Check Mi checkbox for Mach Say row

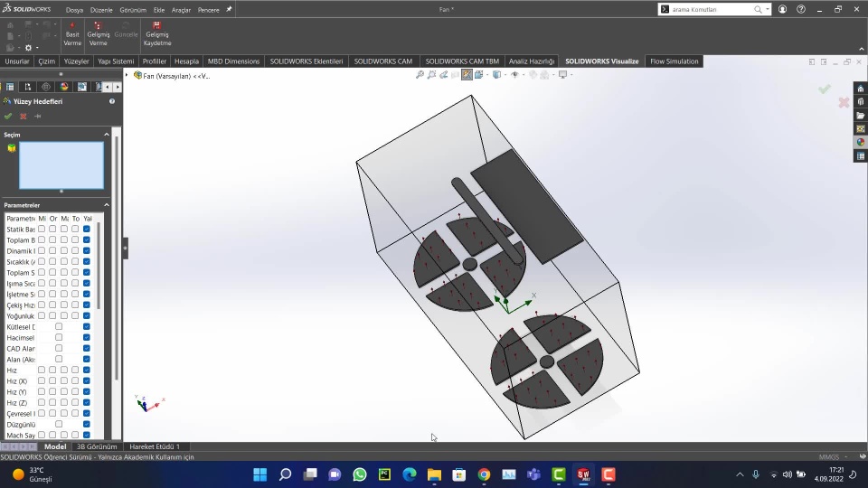[x=42, y=435]
